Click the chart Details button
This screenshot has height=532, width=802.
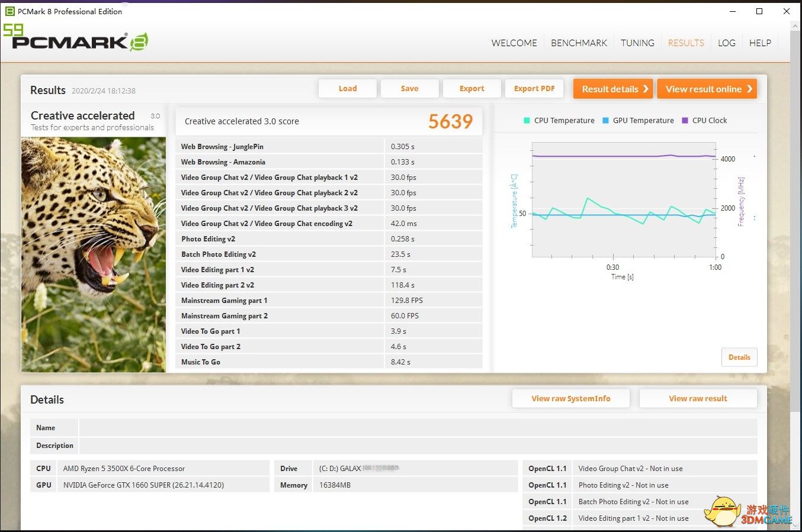click(739, 357)
